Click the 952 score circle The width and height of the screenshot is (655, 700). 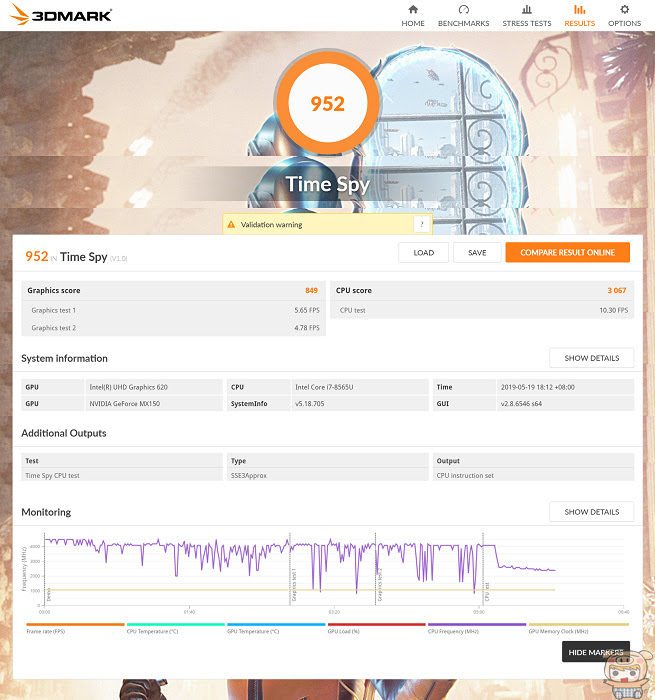coord(328,103)
